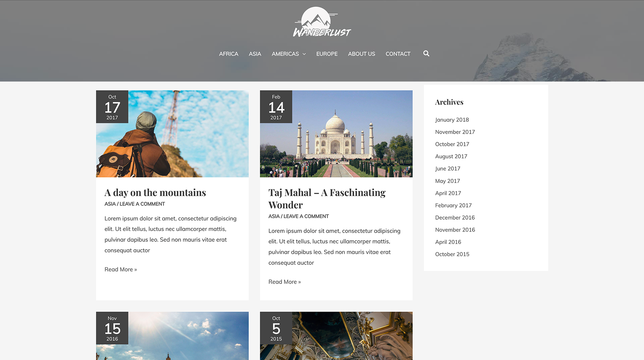Image resolution: width=644 pixels, height=360 pixels.
Task: Click Read More under Taj Mahal post
Action: (x=284, y=282)
